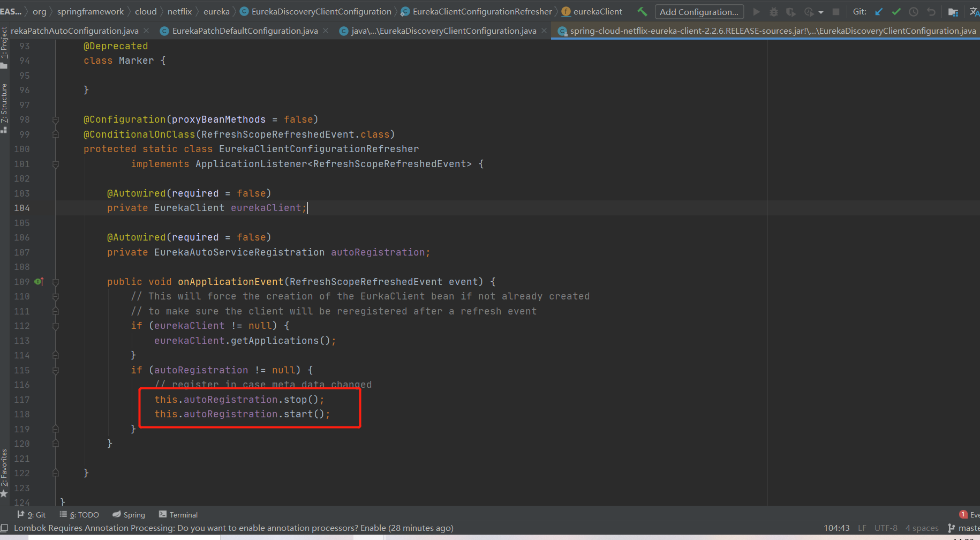Open the TODO tool window
The image size is (980, 540).
[x=79, y=515]
